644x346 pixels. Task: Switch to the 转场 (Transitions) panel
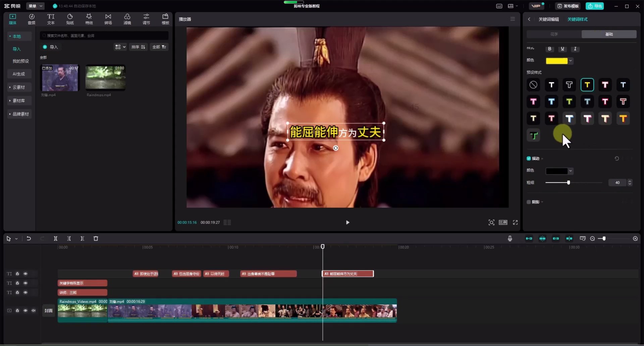108,19
